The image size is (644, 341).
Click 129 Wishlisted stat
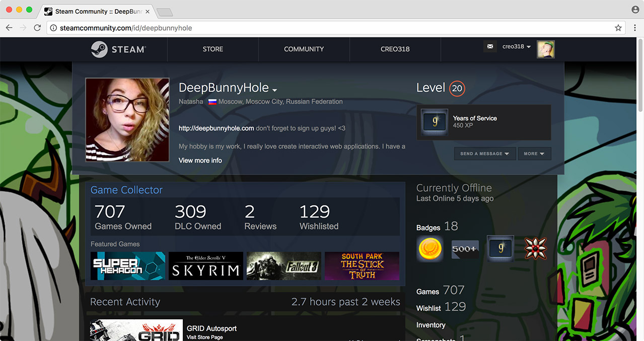click(x=319, y=217)
